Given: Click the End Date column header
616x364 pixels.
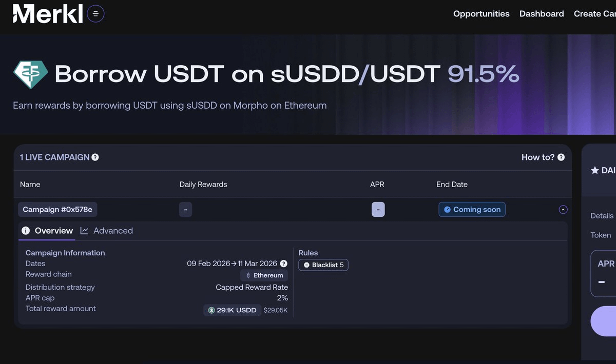Looking at the screenshot, I should (452, 184).
